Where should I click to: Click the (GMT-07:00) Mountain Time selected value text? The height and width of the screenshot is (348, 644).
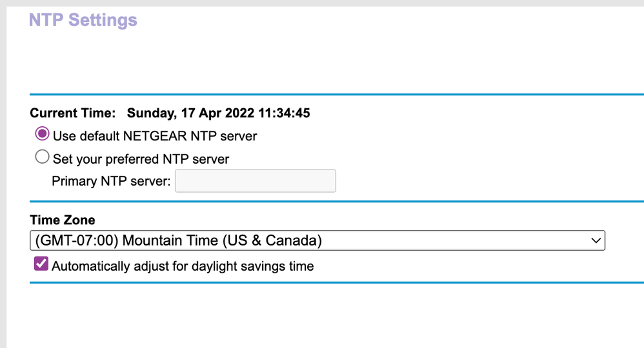[178, 240]
